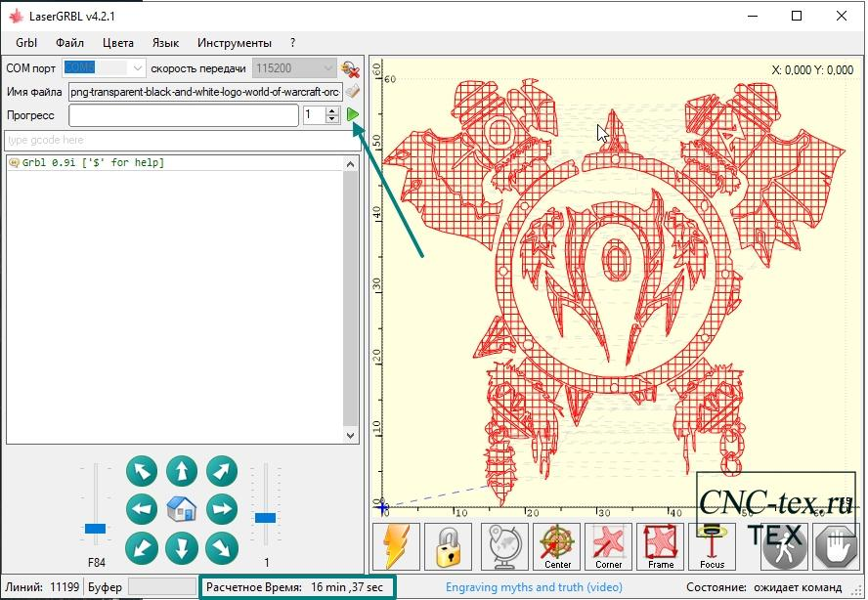This screenshot has height=600, width=868.
Task: Click the "Grbl 0.9i ['$' for help]" console line
Action: (93, 162)
